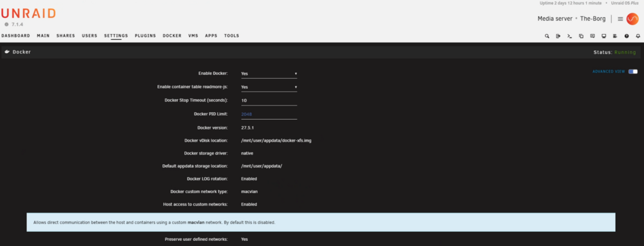The image size is (644, 246).
Task: Toggle the Advanced View switch
Action: 633,71
